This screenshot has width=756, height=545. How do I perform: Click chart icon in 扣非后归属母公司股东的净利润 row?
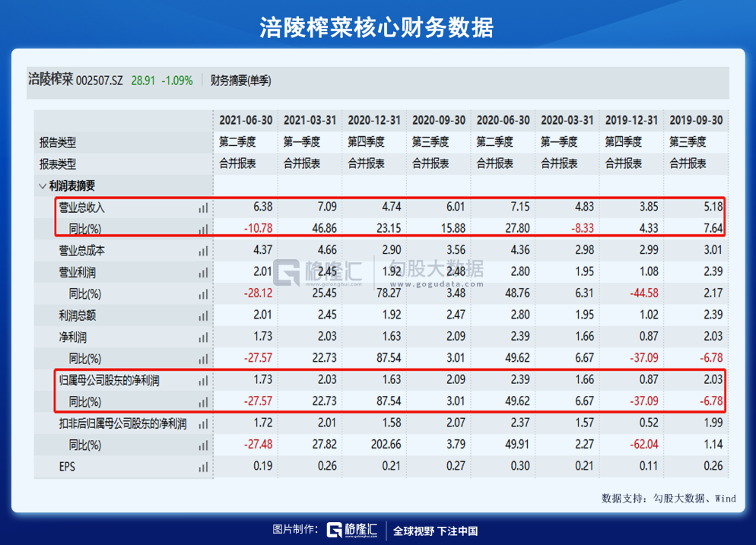click(203, 423)
